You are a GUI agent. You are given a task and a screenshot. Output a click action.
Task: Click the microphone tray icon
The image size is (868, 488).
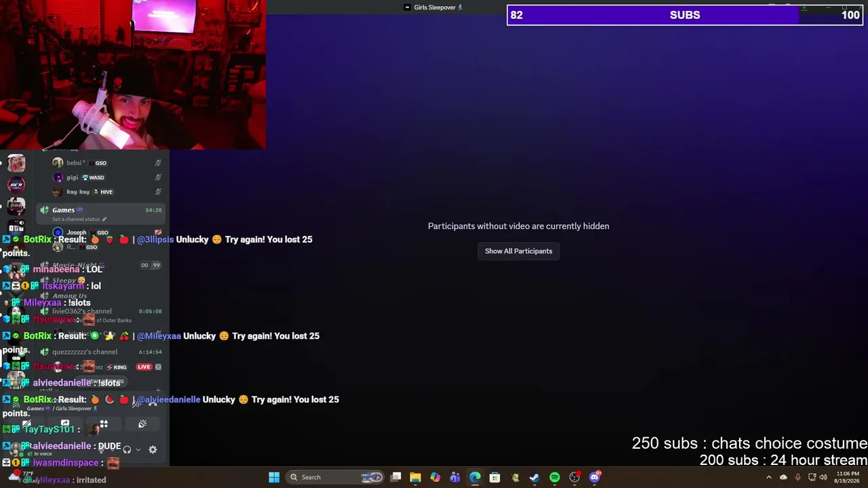[x=797, y=477]
